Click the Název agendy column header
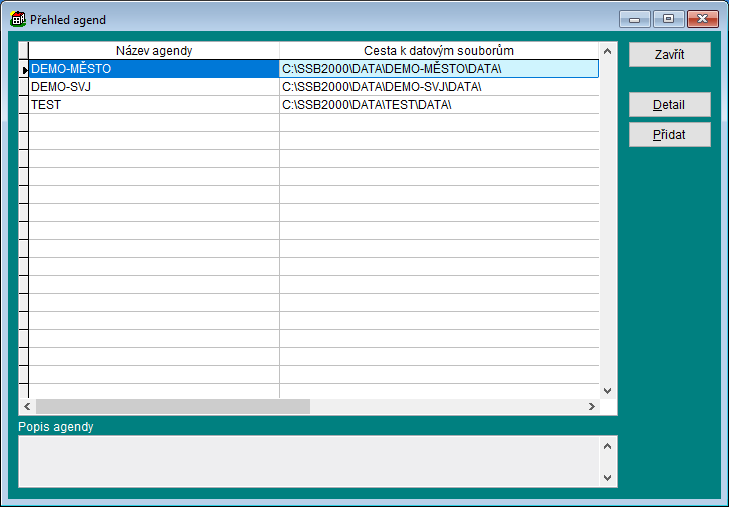 point(154,50)
